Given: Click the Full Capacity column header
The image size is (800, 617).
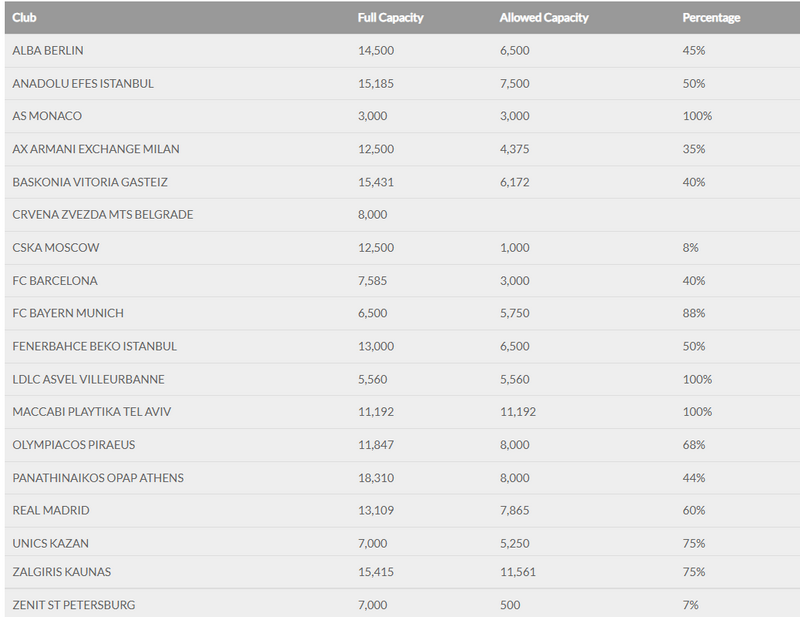Looking at the screenshot, I should click(x=390, y=18).
